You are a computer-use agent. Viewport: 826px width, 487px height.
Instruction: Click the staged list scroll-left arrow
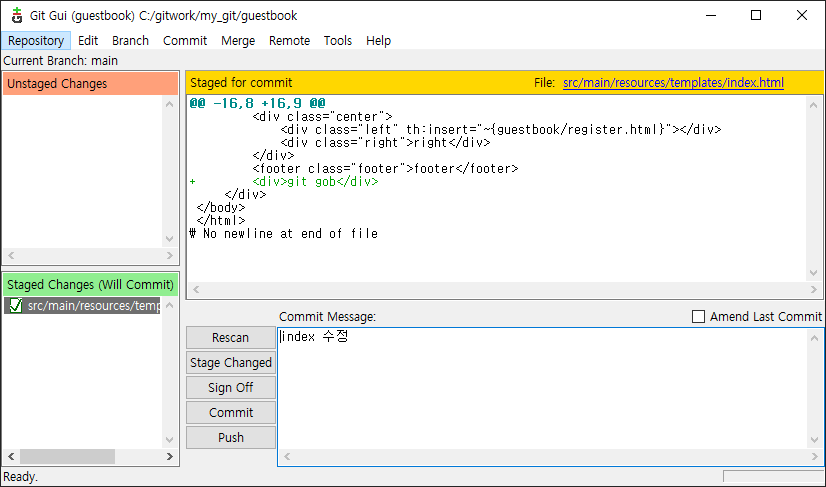(x=11, y=456)
